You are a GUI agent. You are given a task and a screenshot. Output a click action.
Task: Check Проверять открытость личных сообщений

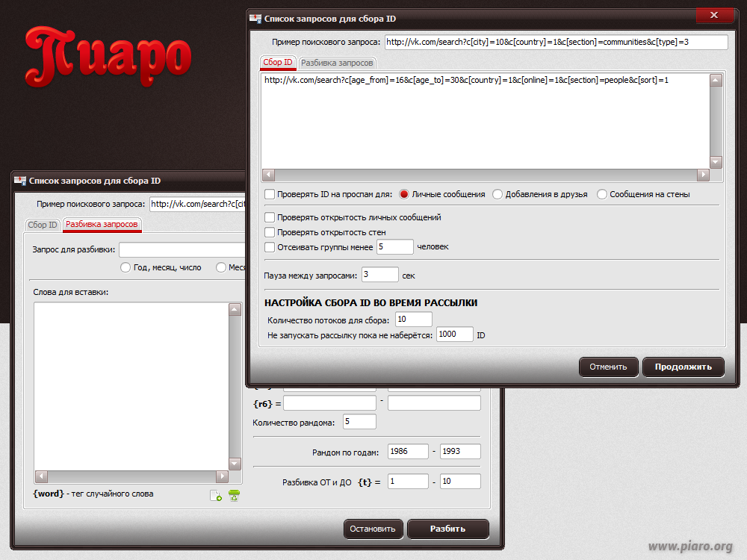(270, 217)
